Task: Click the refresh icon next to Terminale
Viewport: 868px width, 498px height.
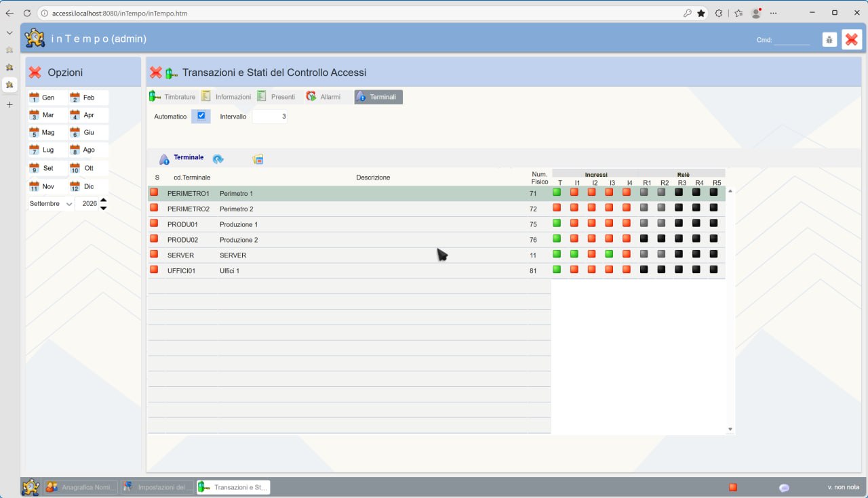Action: tap(218, 159)
